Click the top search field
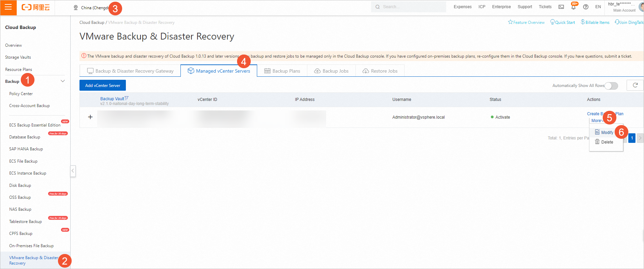The width and height of the screenshot is (644, 269). 409,7
